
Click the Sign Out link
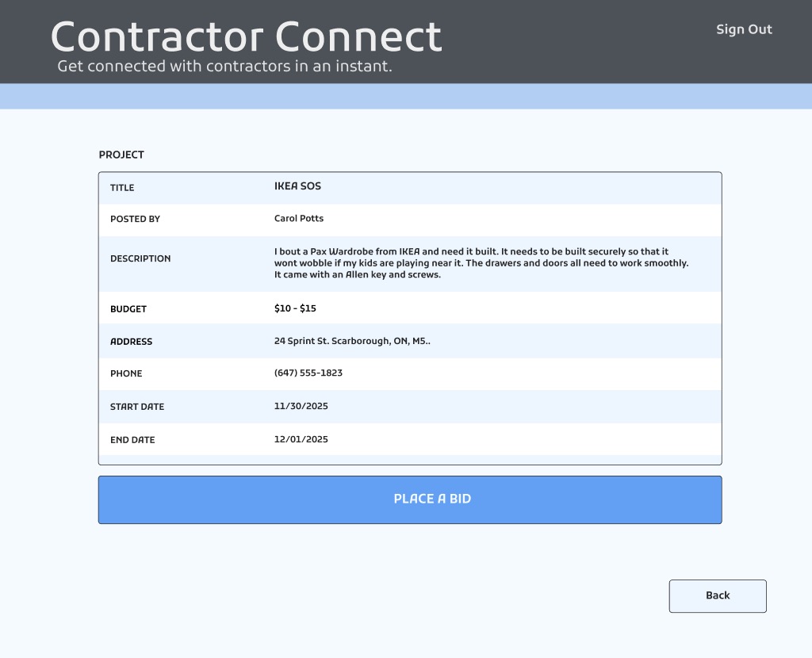point(744,29)
